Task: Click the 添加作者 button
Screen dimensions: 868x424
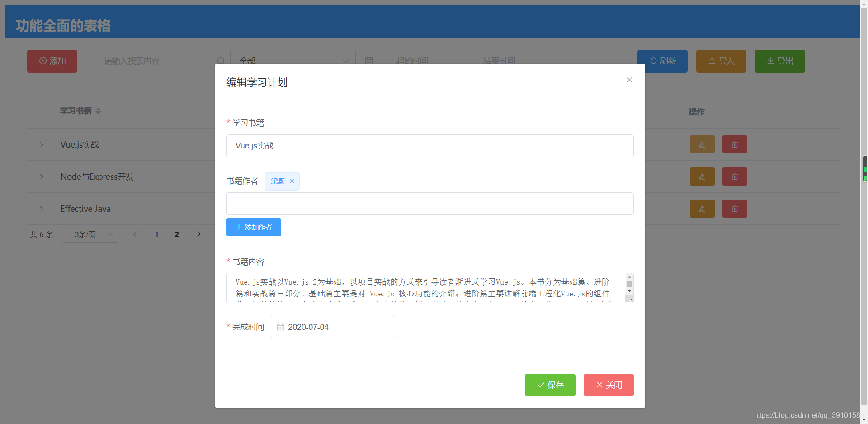Action: pos(254,227)
